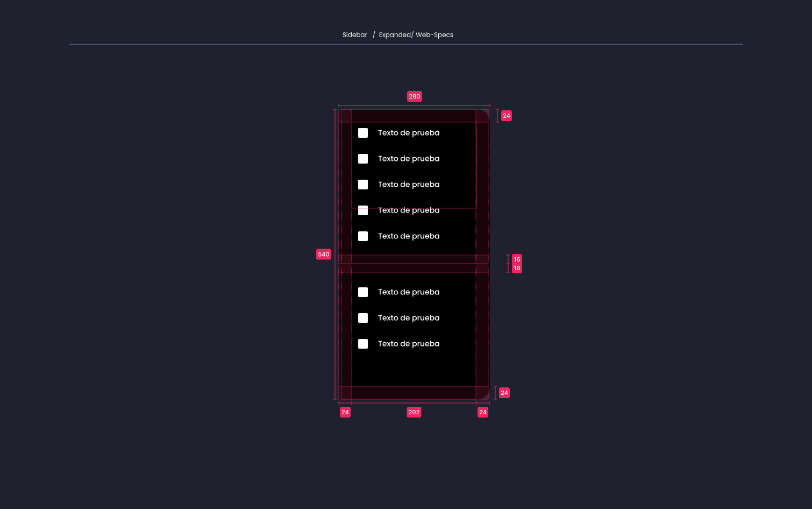Click the white square icon of the second sidebar item
This screenshot has height=509, width=812.
pyautogui.click(x=363, y=159)
